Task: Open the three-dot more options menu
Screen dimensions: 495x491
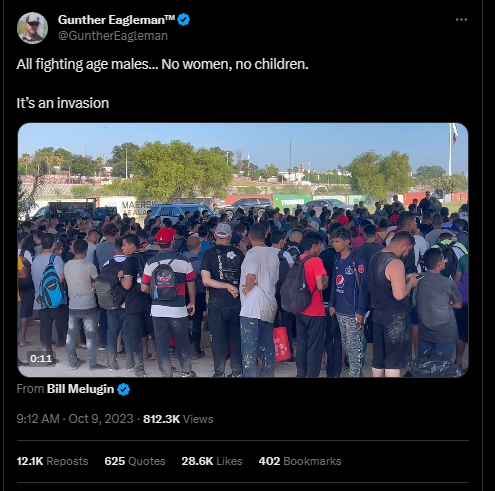Action: [461, 20]
